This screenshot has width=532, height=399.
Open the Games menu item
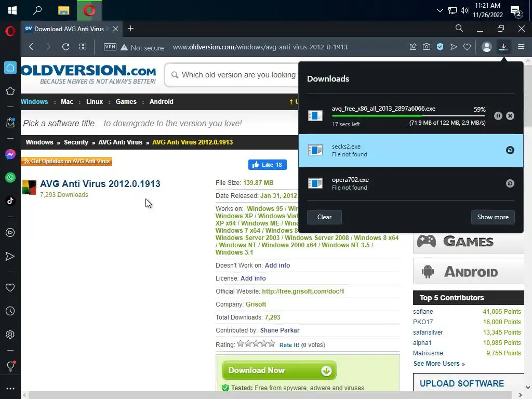(126, 102)
